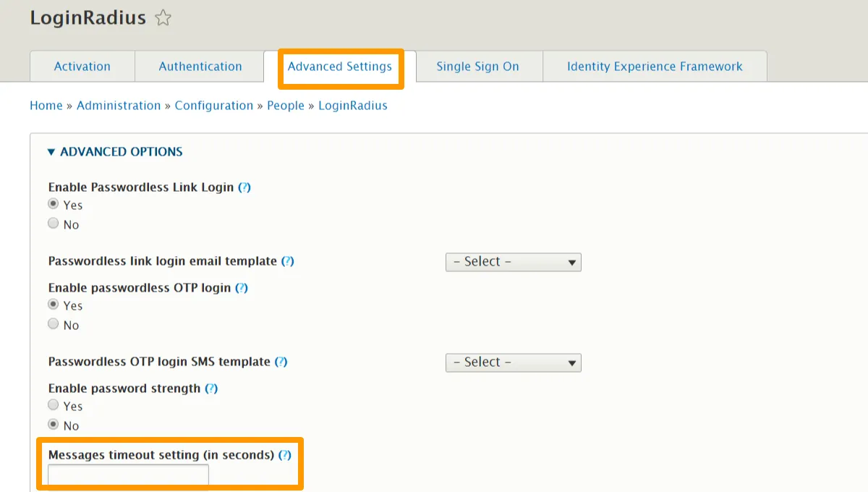Click the Messages timeout setting input field
Image resolution: width=868 pixels, height=492 pixels.
click(128, 476)
